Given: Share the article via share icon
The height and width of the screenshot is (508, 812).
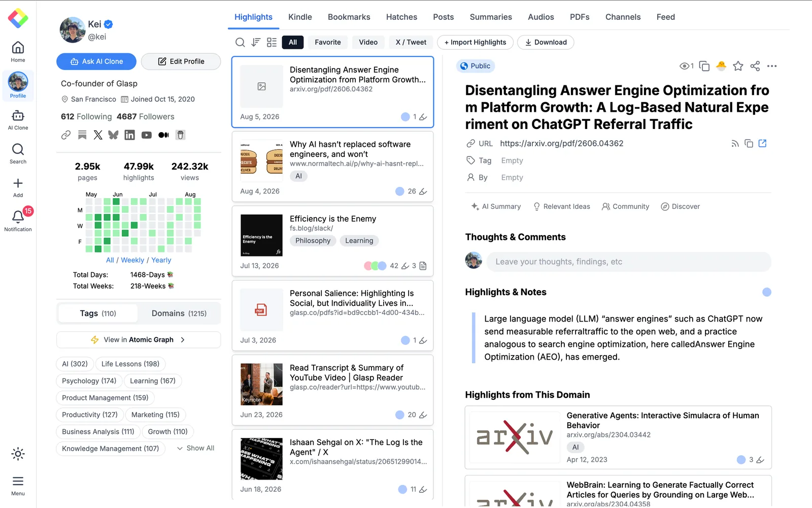Looking at the screenshot, I should coord(755,66).
